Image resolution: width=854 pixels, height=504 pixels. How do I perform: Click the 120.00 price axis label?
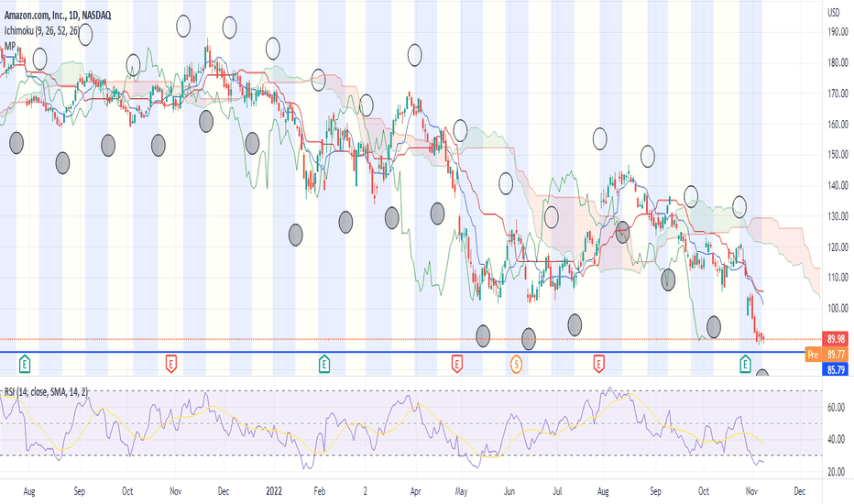[838, 247]
